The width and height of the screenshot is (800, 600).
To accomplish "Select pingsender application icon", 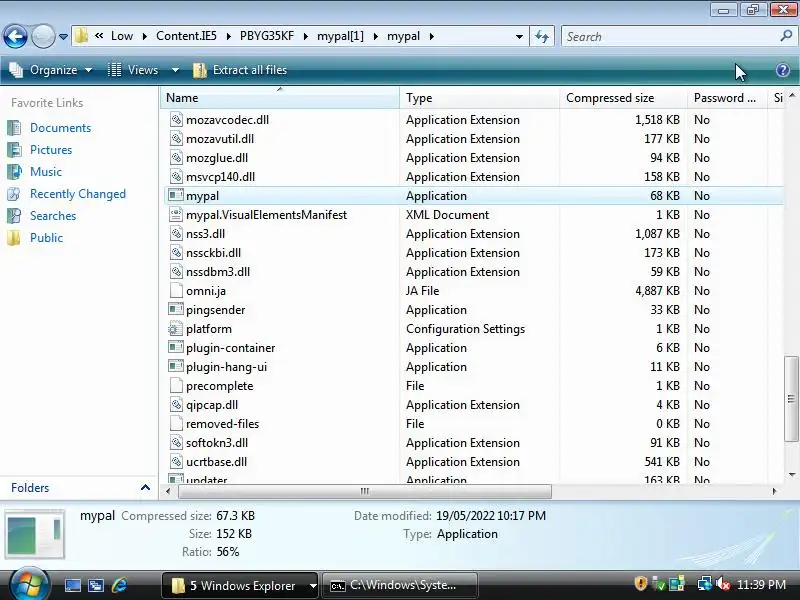I will coord(176,310).
